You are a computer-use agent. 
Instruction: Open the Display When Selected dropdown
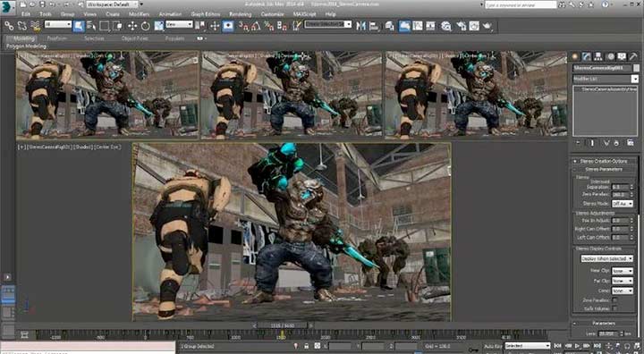point(606,258)
